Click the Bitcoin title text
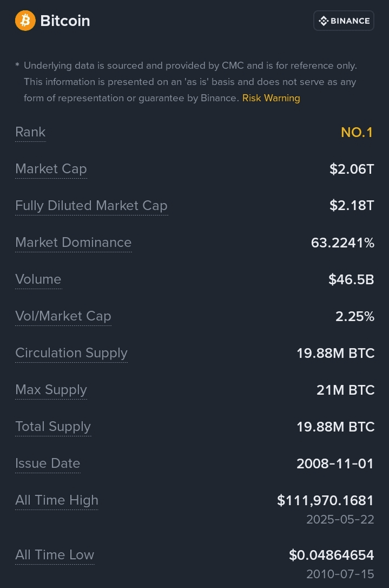Viewport: 389px width, 588px height. (65, 21)
